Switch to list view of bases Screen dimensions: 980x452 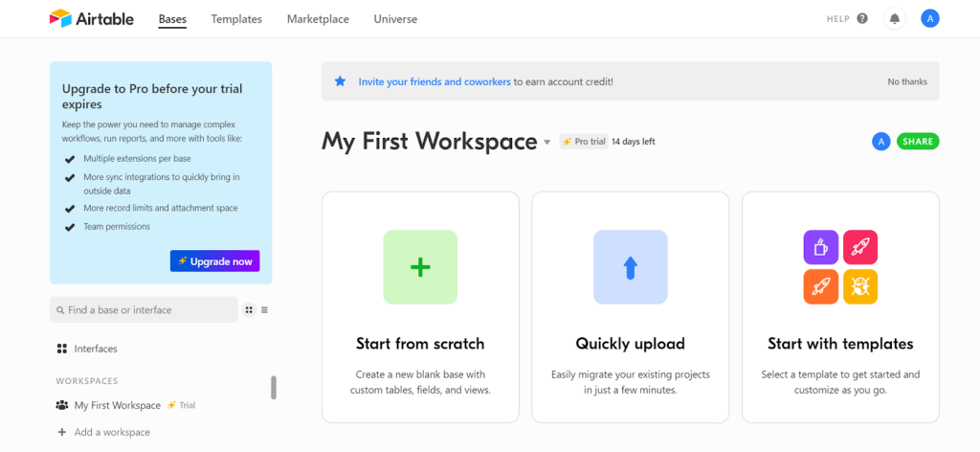coord(264,309)
